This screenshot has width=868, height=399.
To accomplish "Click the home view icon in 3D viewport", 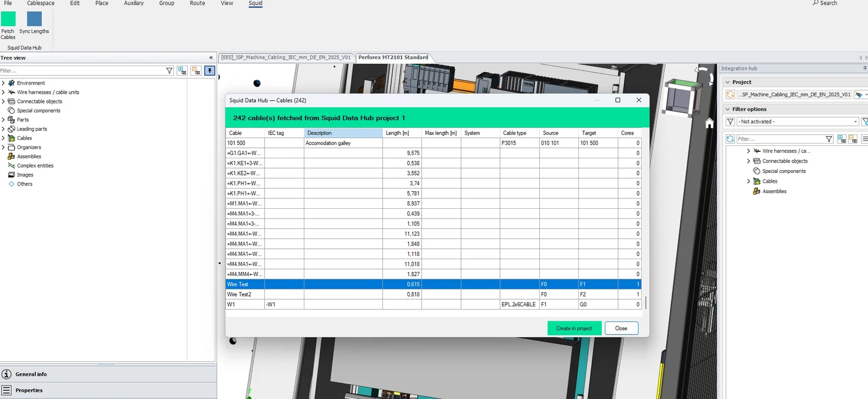I will 709,123.
